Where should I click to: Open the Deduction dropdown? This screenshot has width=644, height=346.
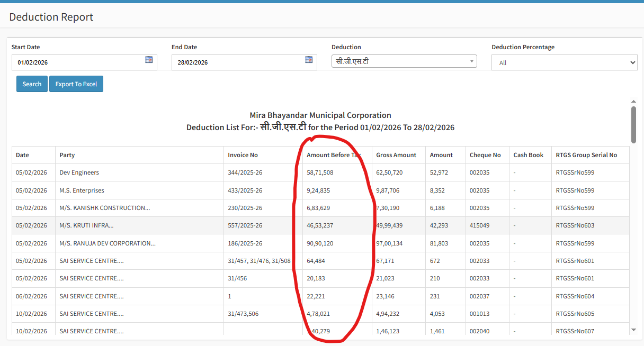pos(404,61)
